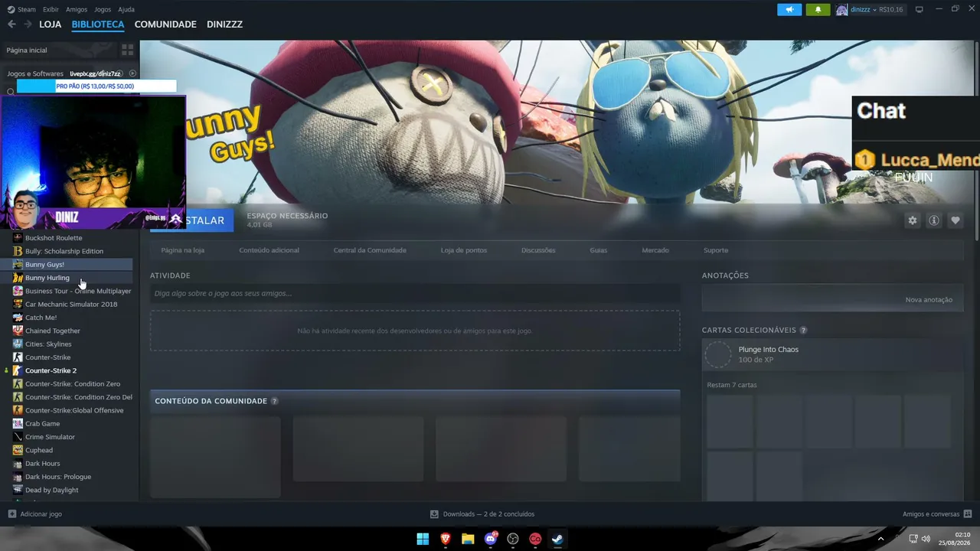Open community content help question mark
This screenshot has width=980, height=551.
pyautogui.click(x=274, y=401)
